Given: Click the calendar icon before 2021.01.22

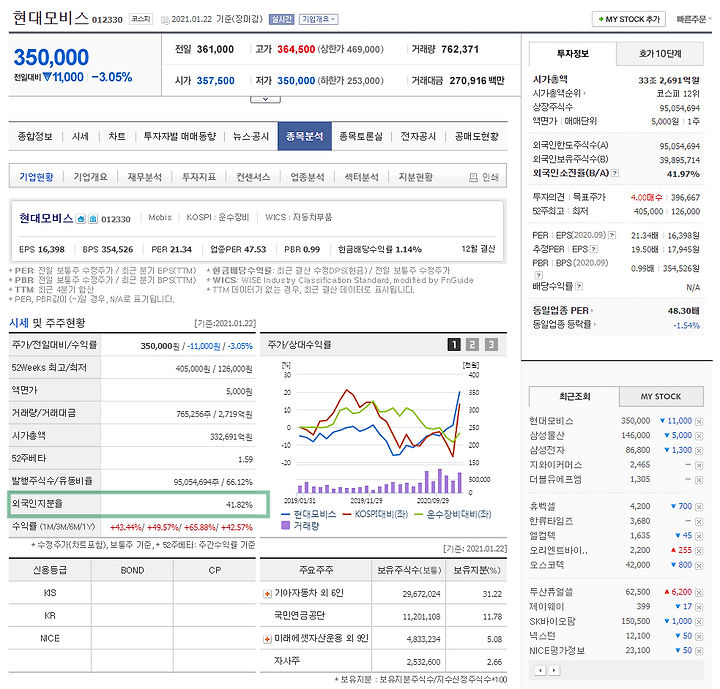Looking at the screenshot, I should point(165,20).
